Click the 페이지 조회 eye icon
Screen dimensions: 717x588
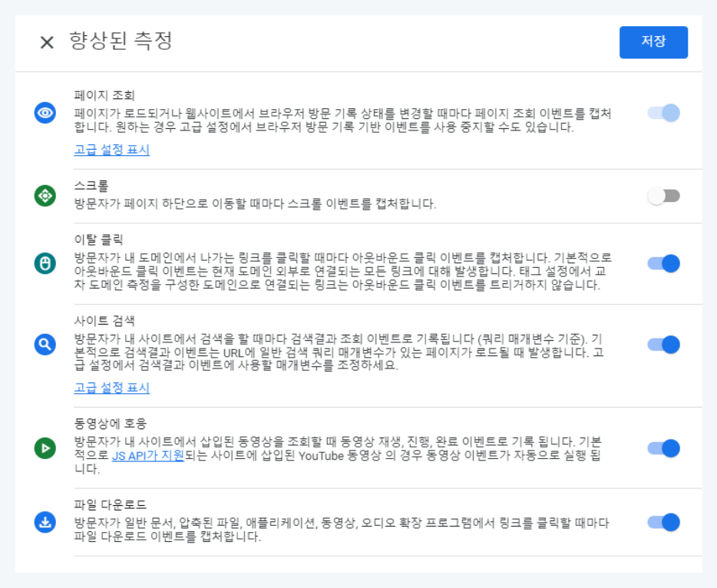pyautogui.click(x=45, y=113)
